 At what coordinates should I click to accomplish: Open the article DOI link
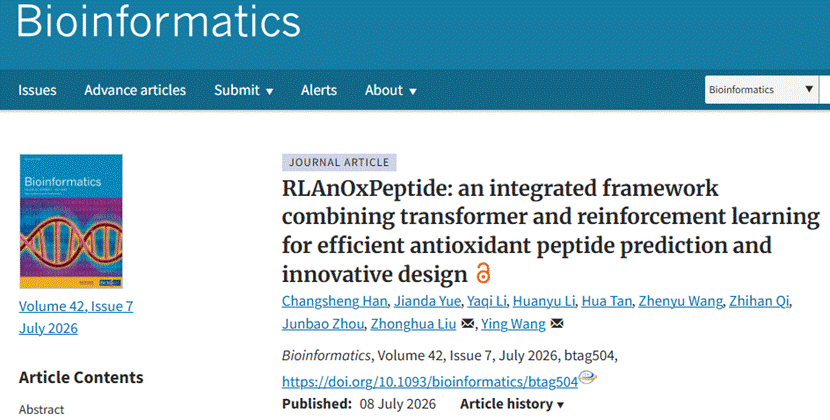tap(429, 382)
